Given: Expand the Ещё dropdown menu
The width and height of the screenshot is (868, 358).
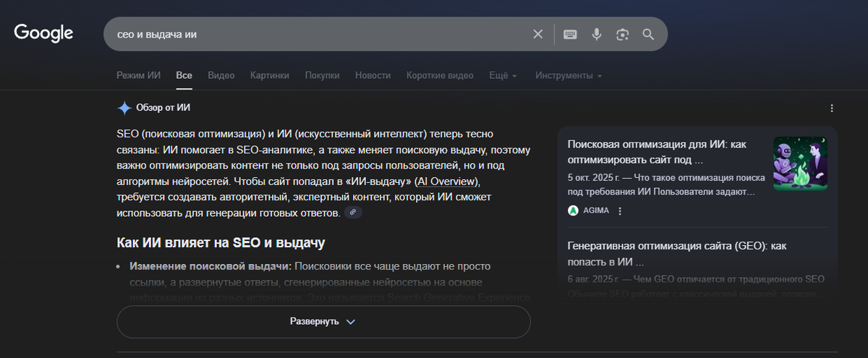Looking at the screenshot, I should click(503, 75).
